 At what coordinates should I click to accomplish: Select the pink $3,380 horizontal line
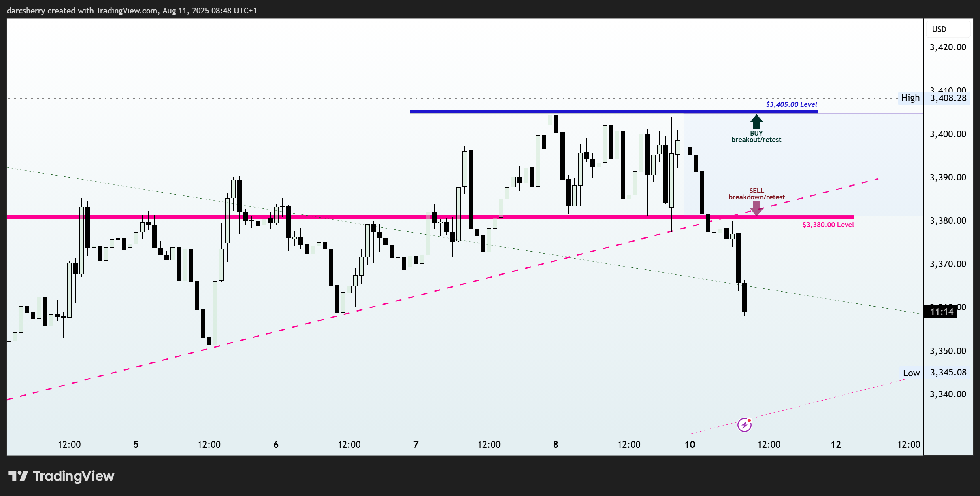click(430, 217)
